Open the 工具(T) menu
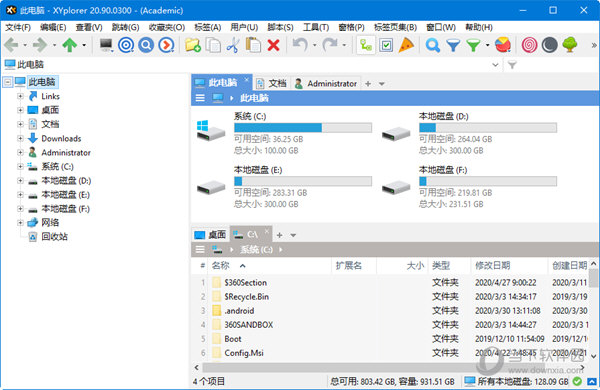This screenshot has height=390, width=600. tap(316, 27)
